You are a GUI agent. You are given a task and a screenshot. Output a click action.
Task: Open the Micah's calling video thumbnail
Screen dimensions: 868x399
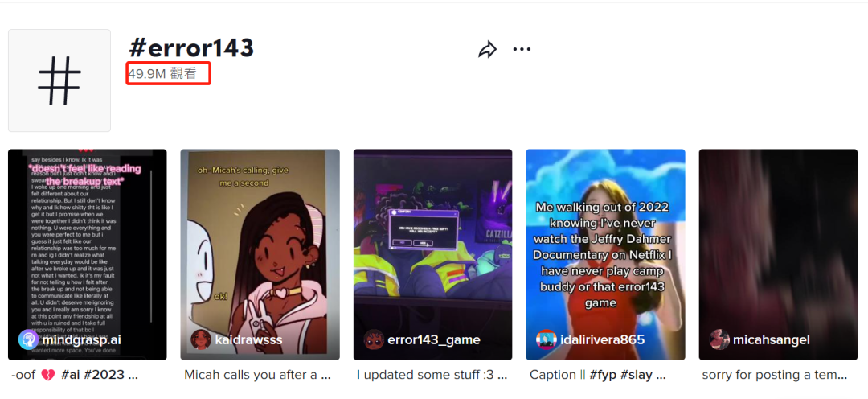[260, 254]
